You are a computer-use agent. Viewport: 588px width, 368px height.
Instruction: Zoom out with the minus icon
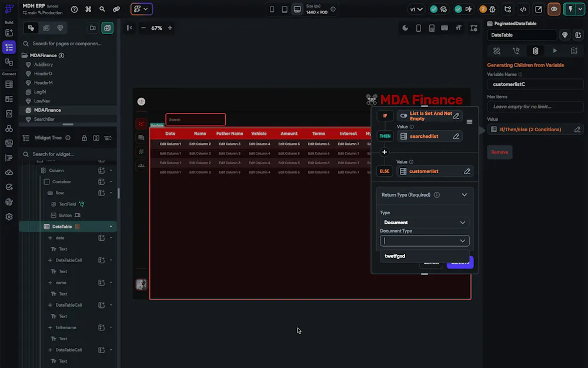point(143,28)
